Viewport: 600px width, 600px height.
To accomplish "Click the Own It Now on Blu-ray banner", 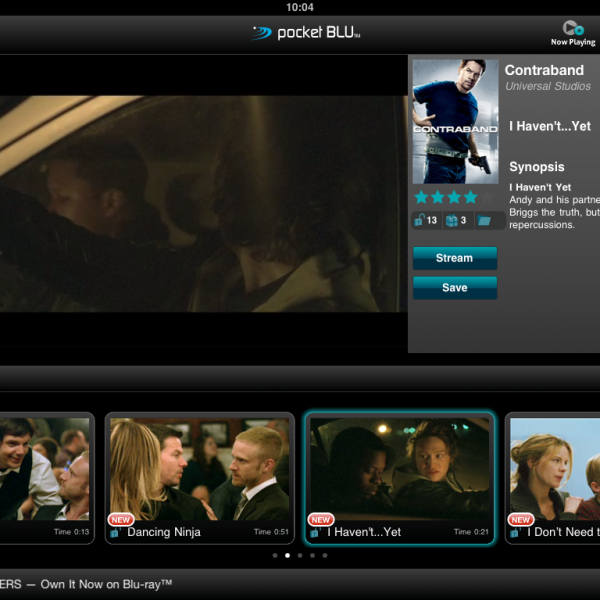I will pyautogui.click(x=90, y=583).
